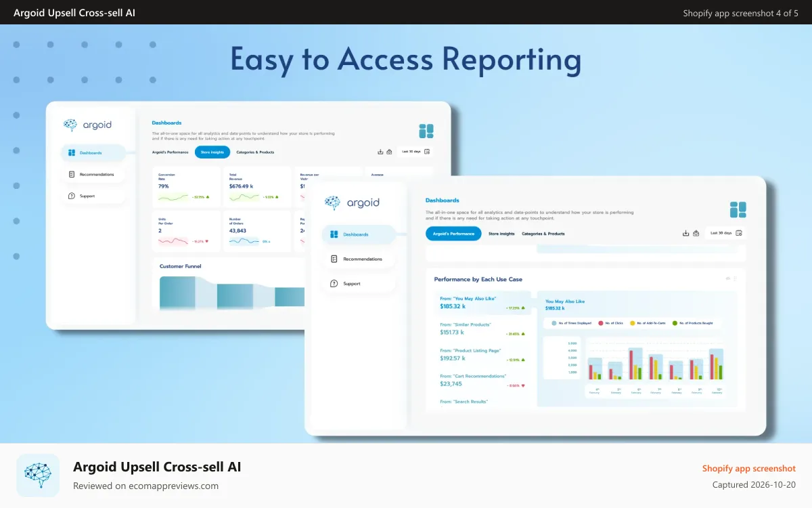Select Argoid's Performance tab in front window
812x508 pixels.
coord(453,234)
